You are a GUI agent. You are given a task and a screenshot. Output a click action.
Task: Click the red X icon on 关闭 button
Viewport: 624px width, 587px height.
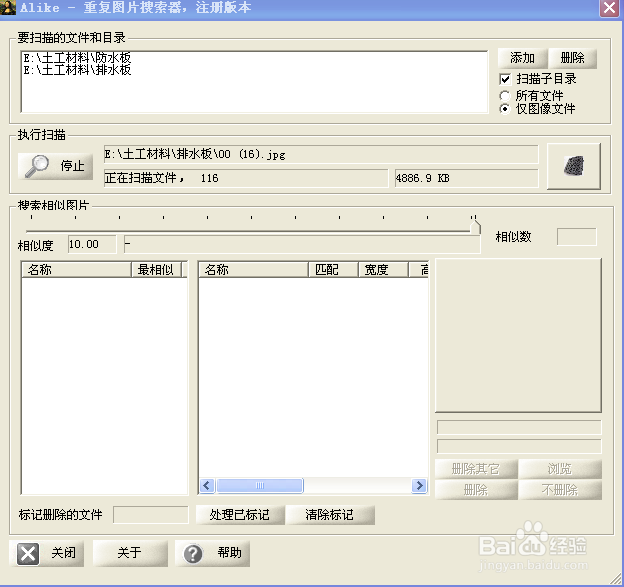tap(28, 553)
